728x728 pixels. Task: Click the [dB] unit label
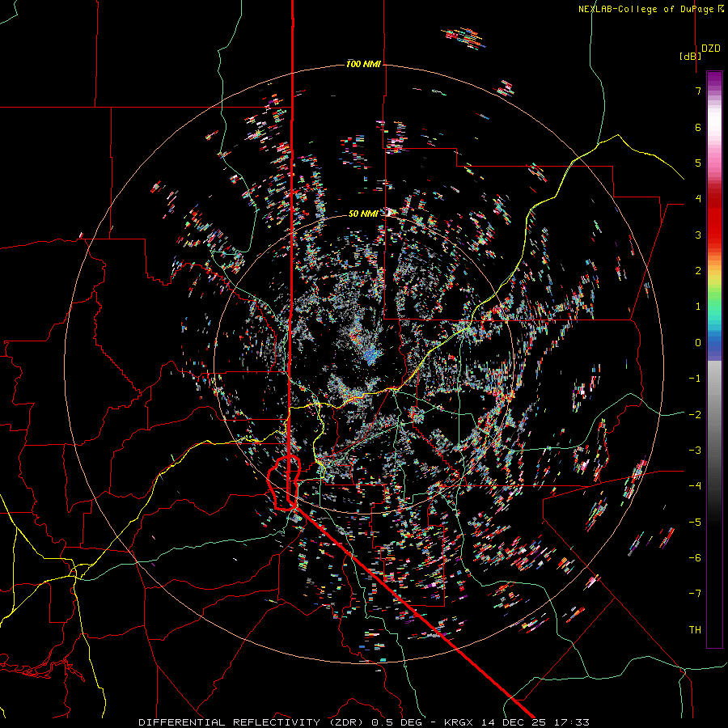pos(690,56)
